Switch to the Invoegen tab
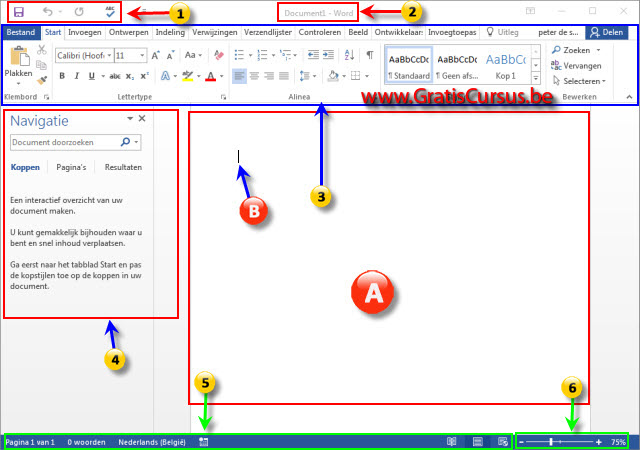This screenshot has width=640, height=450. coord(84,32)
